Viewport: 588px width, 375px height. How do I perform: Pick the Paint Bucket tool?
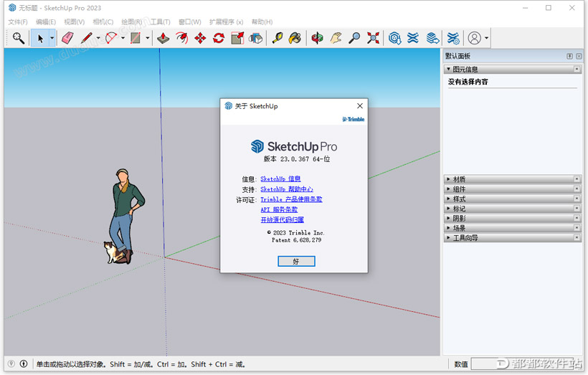click(x=295, y=38)
